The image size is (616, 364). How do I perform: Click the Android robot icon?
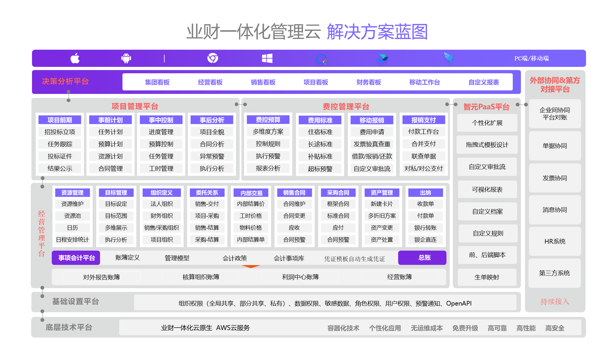[126, 58]
